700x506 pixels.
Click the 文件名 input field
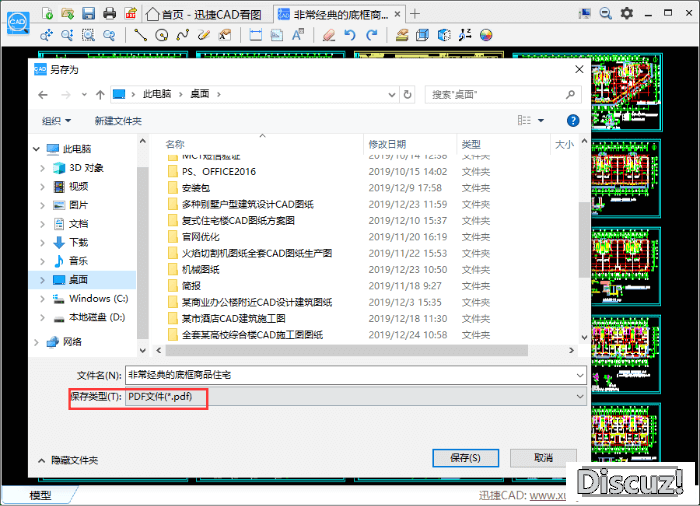pos(355,374)
